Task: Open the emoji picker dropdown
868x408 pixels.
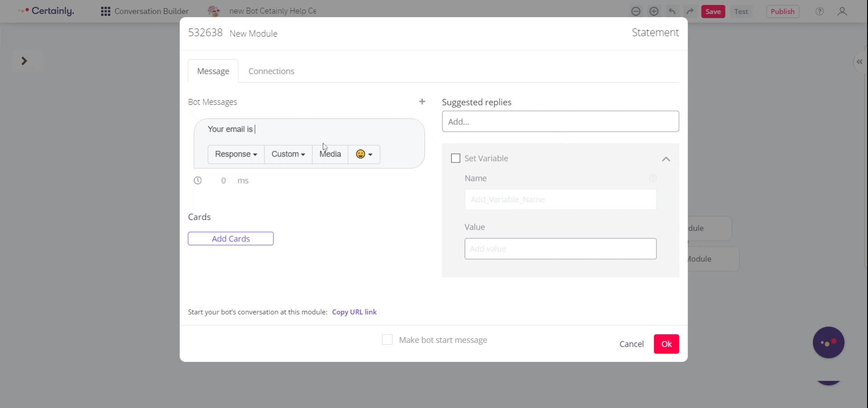Action: pyautogui.click(x=364, y=154)
